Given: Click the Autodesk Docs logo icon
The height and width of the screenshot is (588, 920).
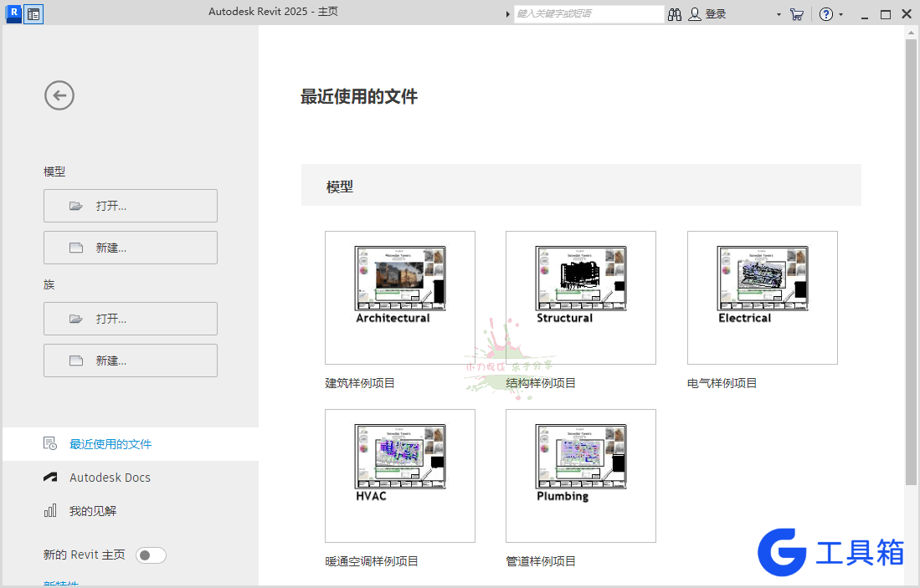Looking at the screenshot, I should click(x=50, y=478).
